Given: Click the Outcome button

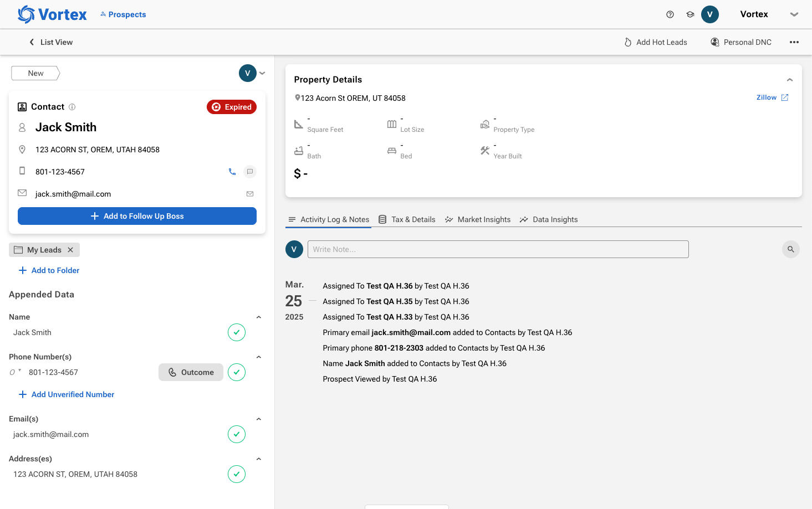Looking at the screenshot, I should click(x=191, y=372).
